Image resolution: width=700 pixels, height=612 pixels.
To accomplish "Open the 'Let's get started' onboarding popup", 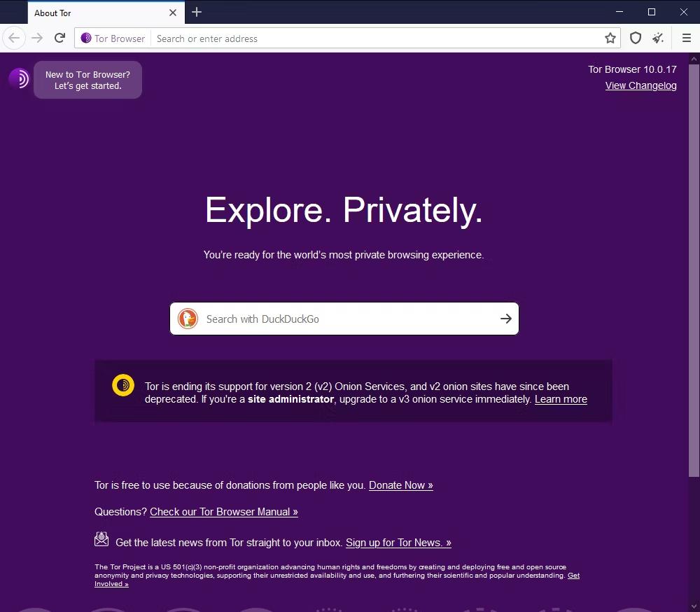I will click(x=87, y=79).
